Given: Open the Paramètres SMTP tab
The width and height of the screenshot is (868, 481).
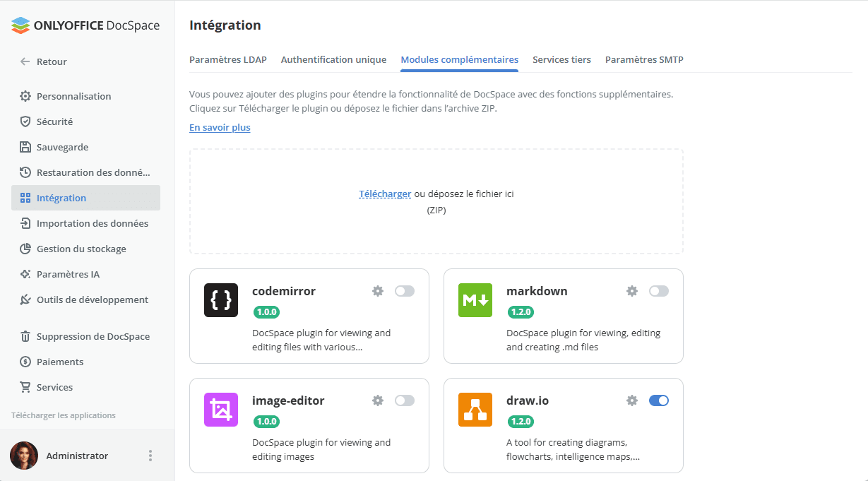Looking at the screenshot, I should (x=644, y=59).
